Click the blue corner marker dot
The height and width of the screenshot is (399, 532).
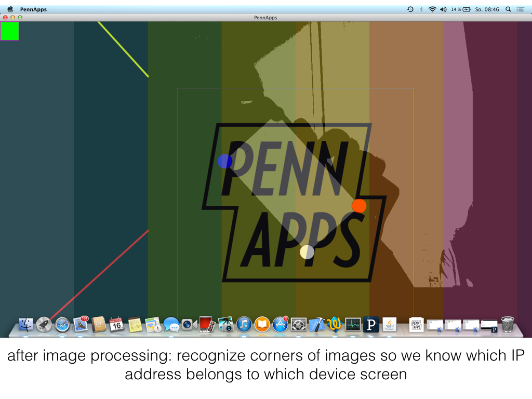pos(224,161)
